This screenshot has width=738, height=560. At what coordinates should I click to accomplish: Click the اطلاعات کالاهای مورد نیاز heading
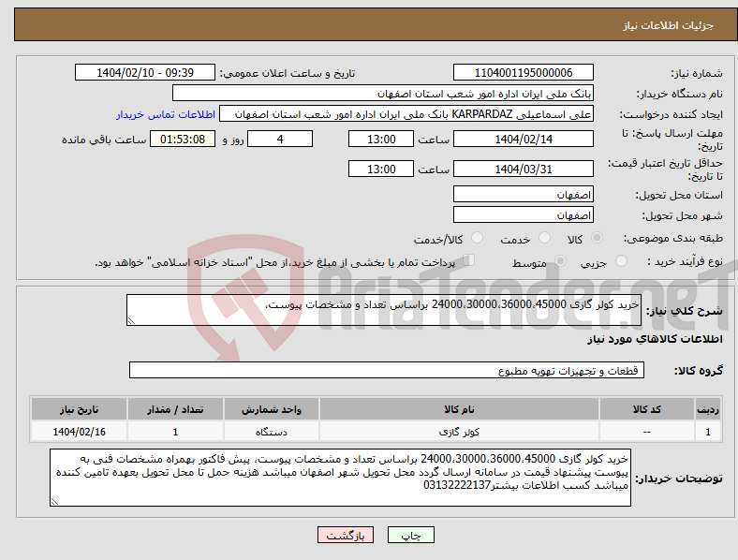click(x=655, y=339)
